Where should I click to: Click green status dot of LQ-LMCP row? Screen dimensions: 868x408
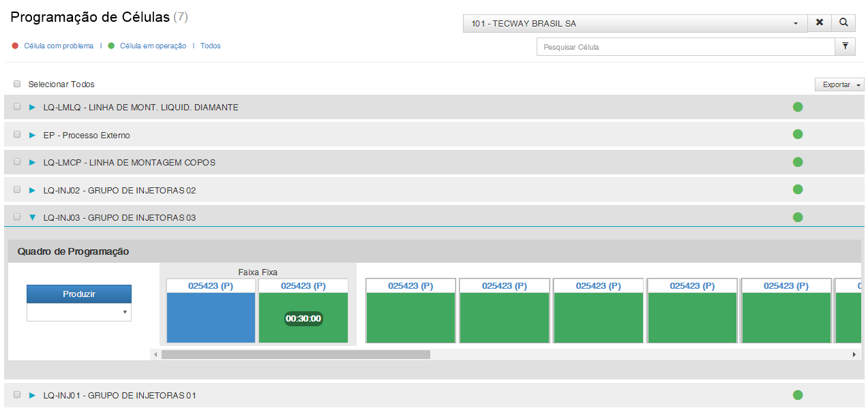tap(798, 162)
